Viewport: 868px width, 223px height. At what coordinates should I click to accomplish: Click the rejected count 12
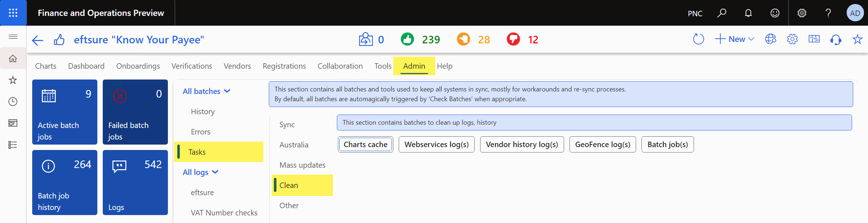[533, 40]
